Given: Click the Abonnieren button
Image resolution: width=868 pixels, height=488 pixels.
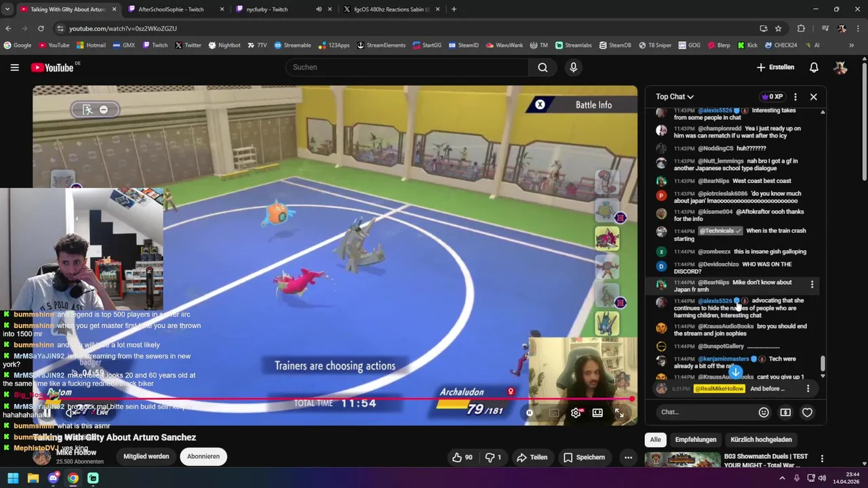Looking at the screenshot, I should point(203,457).
